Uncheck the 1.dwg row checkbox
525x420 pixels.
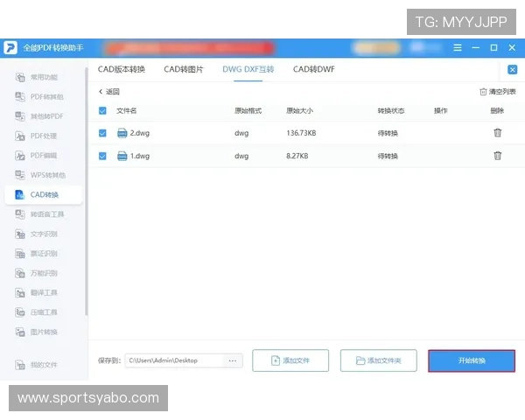pos(102,156)
